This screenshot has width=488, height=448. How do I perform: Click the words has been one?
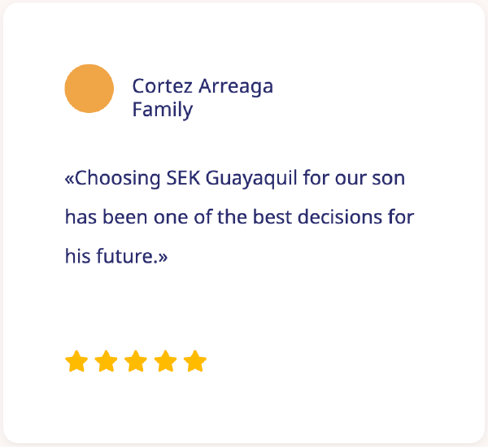click(x=115, y=218)
